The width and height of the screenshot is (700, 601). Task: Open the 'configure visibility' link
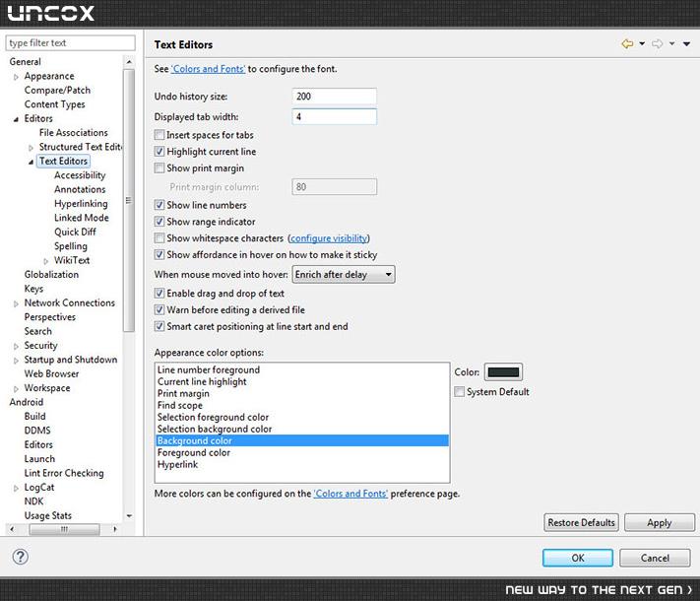point(329,238)
